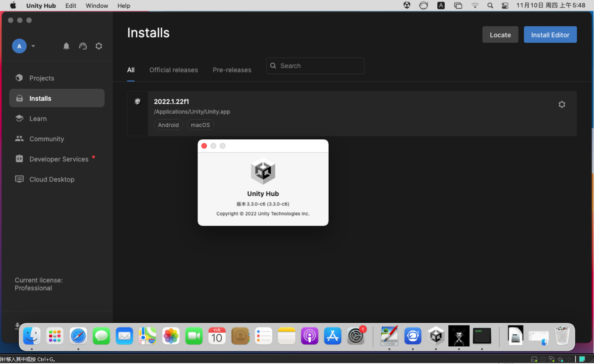Click the macOS module tag

tap(200, 125)
